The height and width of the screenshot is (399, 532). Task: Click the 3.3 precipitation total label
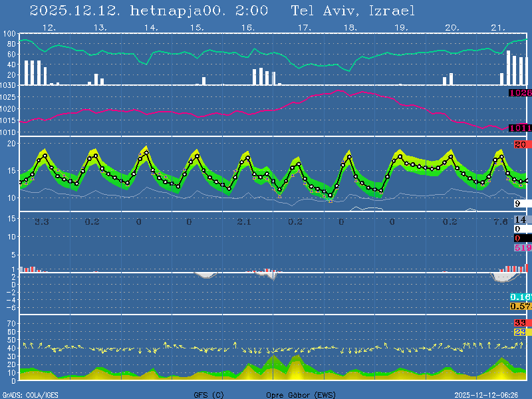click(42, 221)
